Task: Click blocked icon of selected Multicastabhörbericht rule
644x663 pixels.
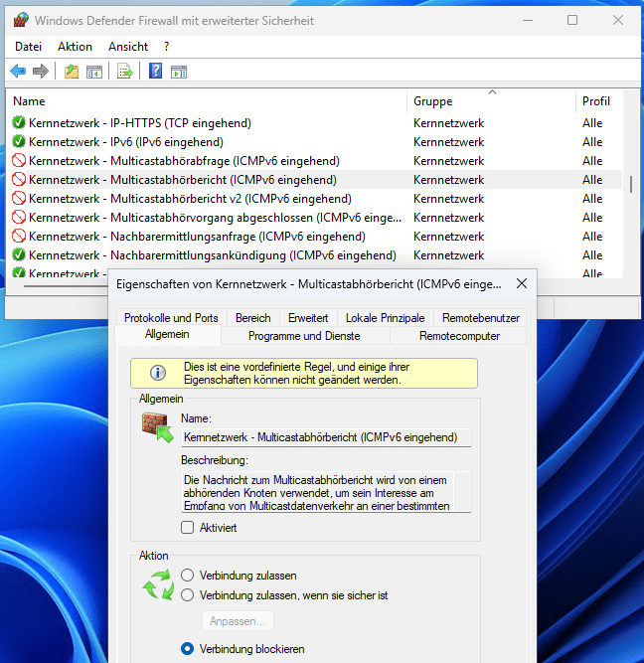Action: point(19,179)
